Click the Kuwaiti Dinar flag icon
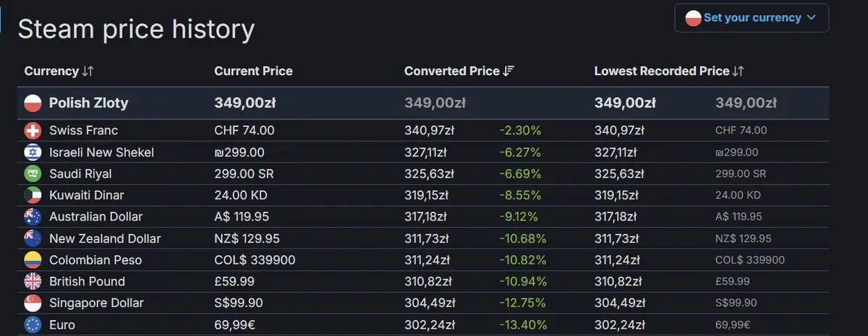This screenshot has width=868, height=336. point(33,195)
